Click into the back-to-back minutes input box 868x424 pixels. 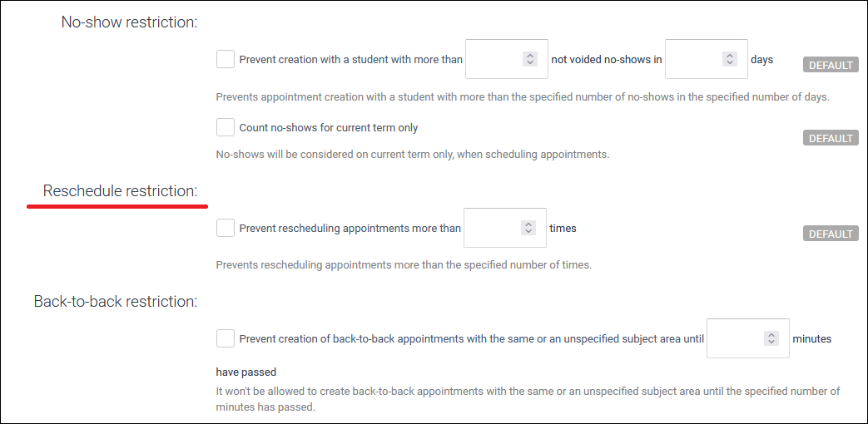(736, 338)
